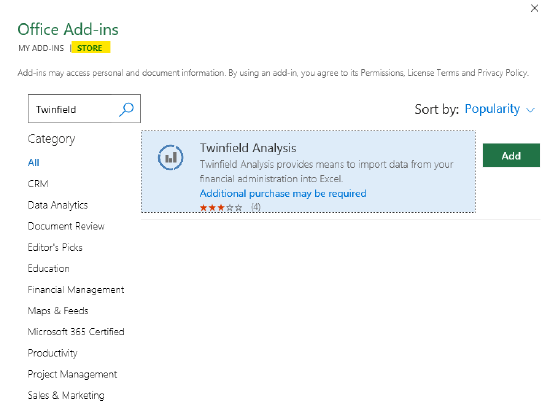Click the Twinfield Analysis description text
This screenshot has height=406, width=550.
pos(326,171)
